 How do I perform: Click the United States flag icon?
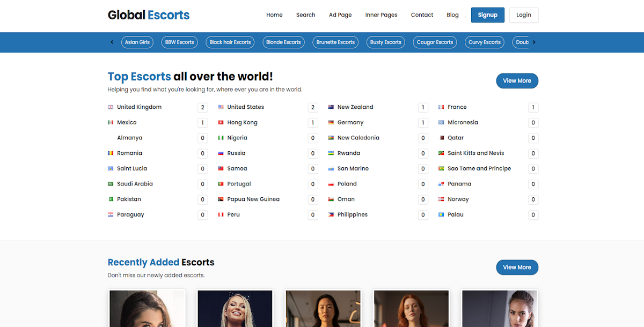tap(221, 107)
